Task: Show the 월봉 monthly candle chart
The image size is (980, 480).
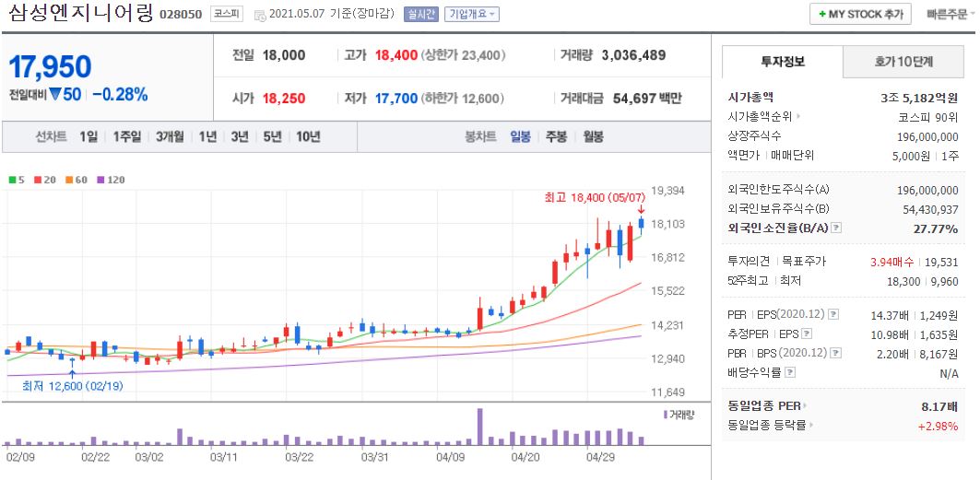Action: [x=593, y=136]
